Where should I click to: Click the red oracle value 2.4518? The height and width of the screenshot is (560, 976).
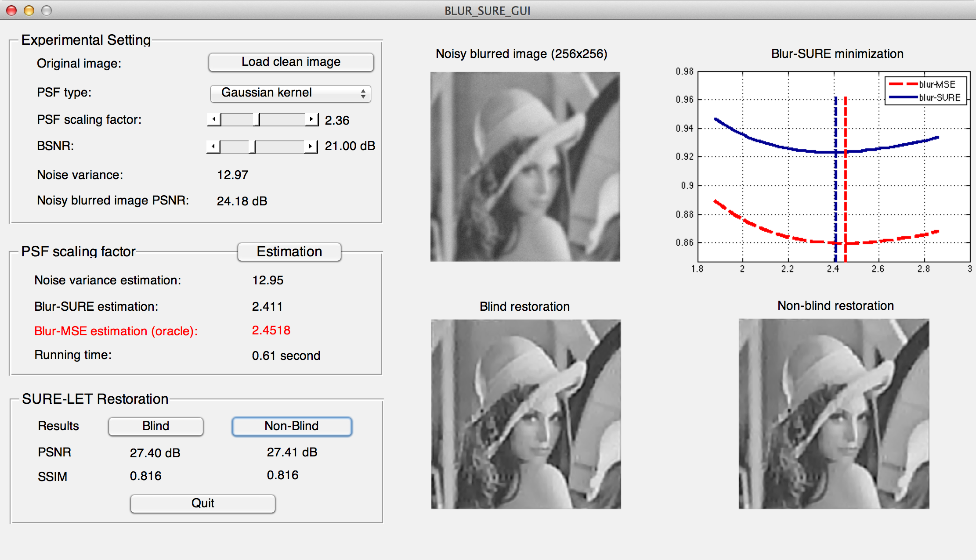click(271, 330)
